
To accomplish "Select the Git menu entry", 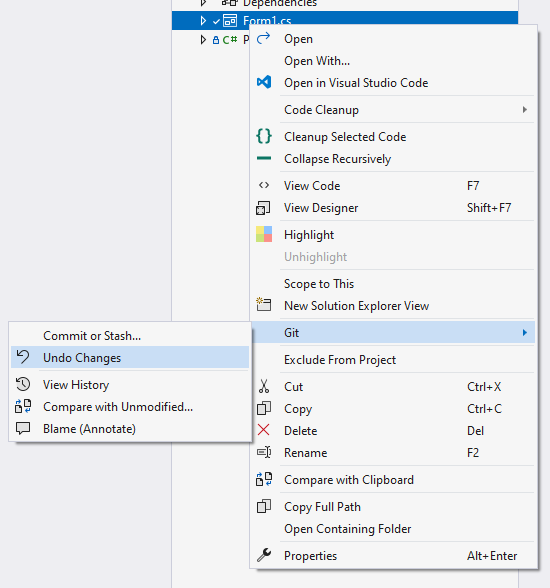I will pos(393,333).
